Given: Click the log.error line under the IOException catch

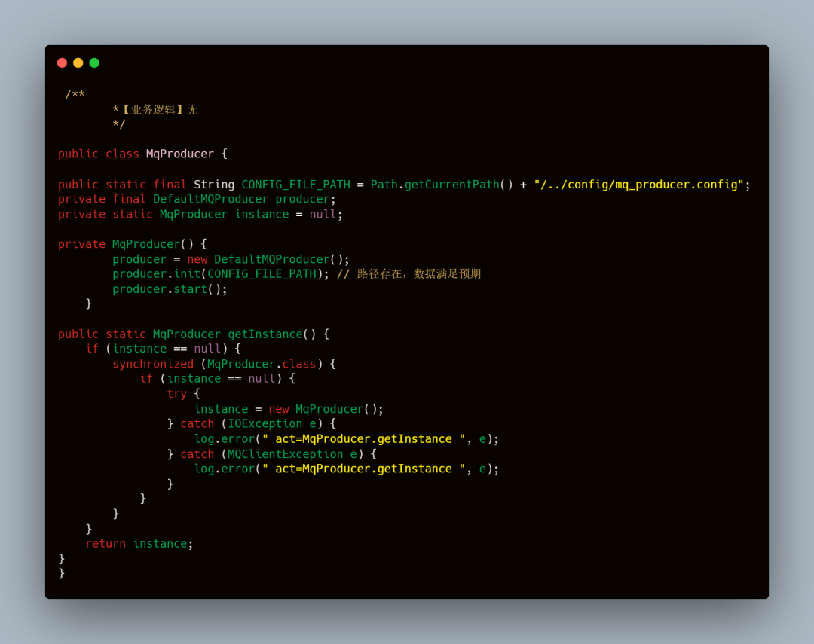Looking at the screenshot, I should click(x=346, y=439).
